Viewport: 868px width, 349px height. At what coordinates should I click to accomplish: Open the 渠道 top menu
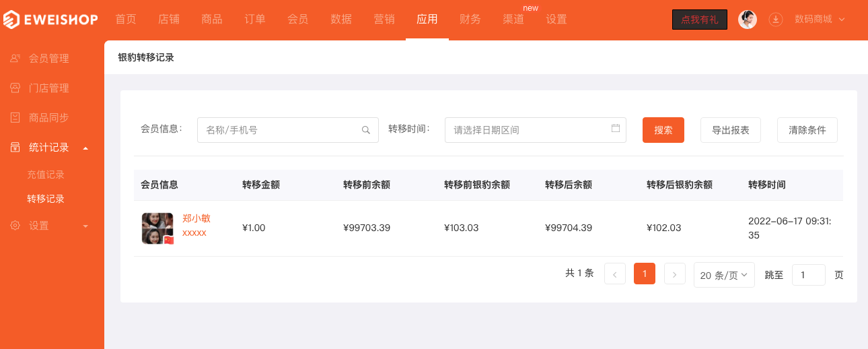(x=513, y=20)
